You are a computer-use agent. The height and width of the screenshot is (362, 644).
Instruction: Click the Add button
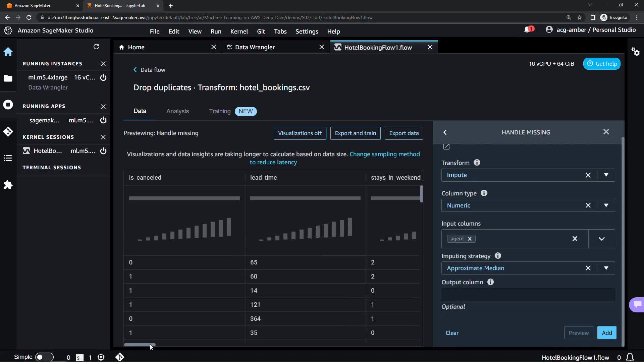point(606,333)
